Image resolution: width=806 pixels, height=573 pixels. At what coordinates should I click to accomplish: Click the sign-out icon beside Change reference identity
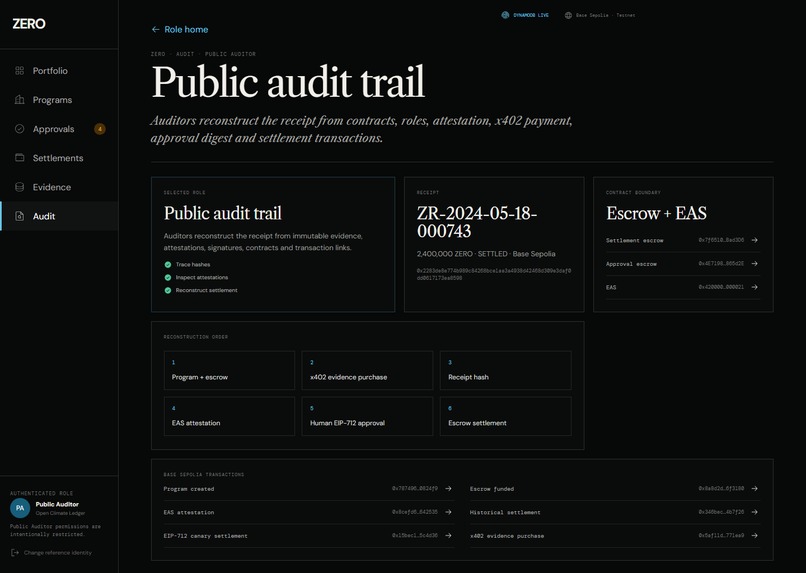click(15, 552)
